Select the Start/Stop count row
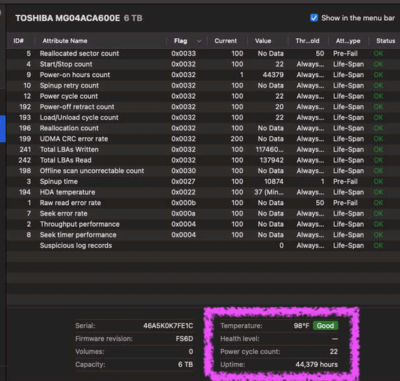The height and width of the screenshot is (381, 400). [203, 64]
